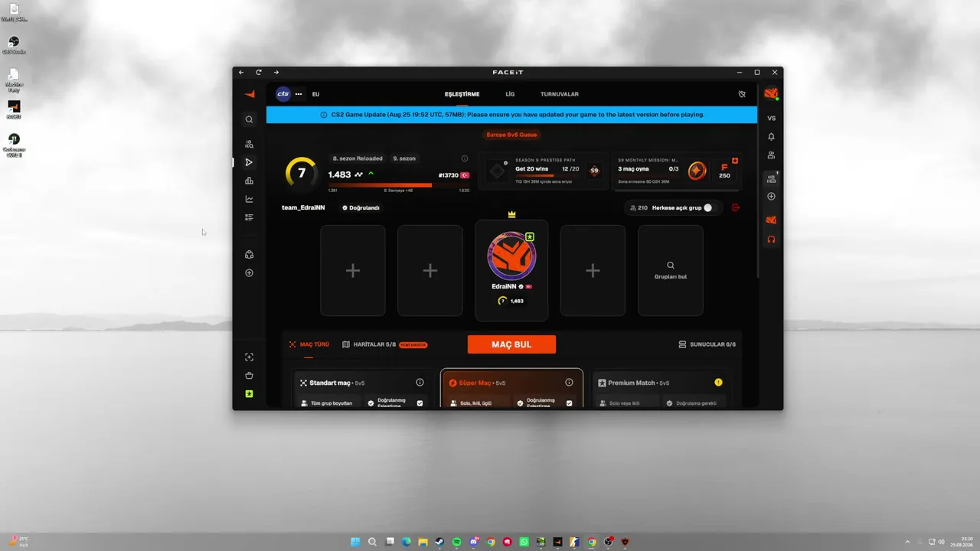980x551 pixels.
Task: Open the VS icon in right sidebar
Action: point(771,118)
